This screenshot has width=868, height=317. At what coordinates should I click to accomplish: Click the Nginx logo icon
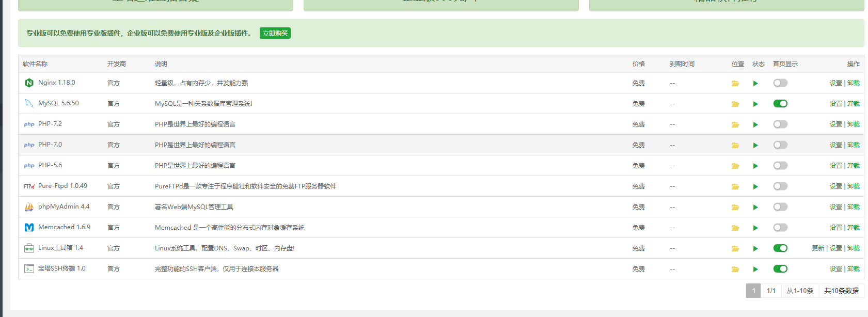(x=29, y=83)
